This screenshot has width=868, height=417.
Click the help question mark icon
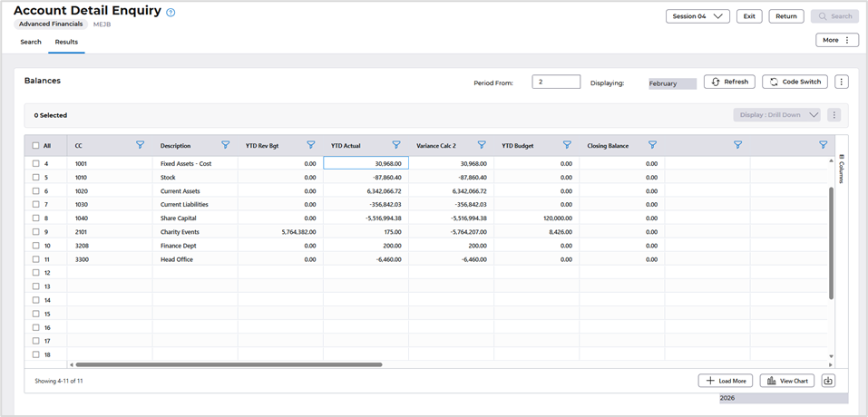[171, 13]
